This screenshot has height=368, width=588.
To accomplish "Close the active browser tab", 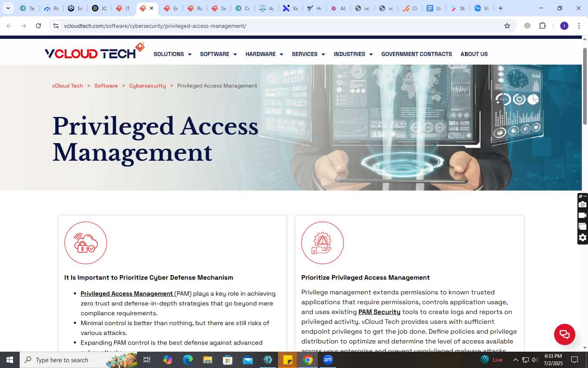I will point(151,8).
